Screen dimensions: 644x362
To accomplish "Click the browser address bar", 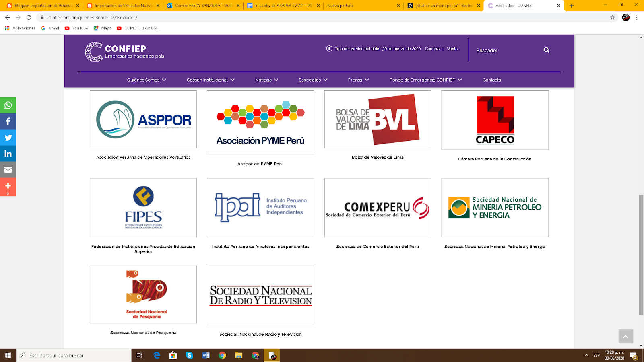I will click(322, 17).
